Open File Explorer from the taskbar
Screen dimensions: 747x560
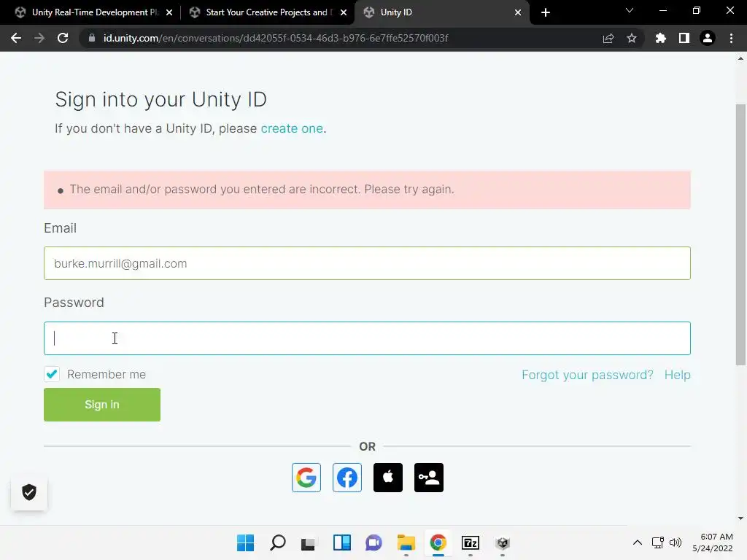406,542
